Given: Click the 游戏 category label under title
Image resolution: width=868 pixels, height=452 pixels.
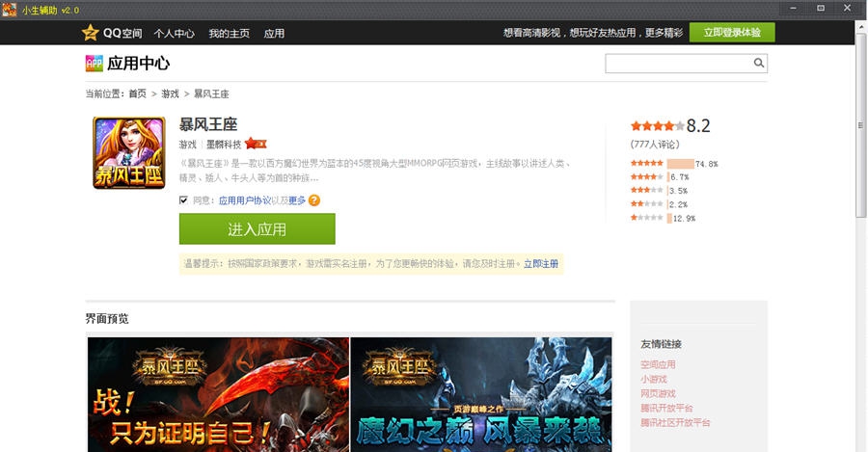Looking at the screenshot, I should coord(188,145).
